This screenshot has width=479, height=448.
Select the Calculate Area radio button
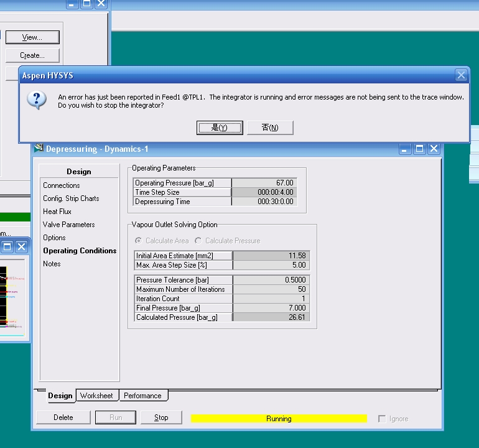pos(138,241)
